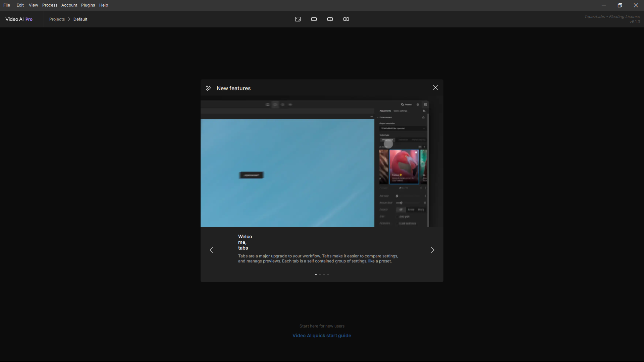This screenshot has height=362, width=644.
Task: Go to next feature slide arrow
Action: pos(432,250)
